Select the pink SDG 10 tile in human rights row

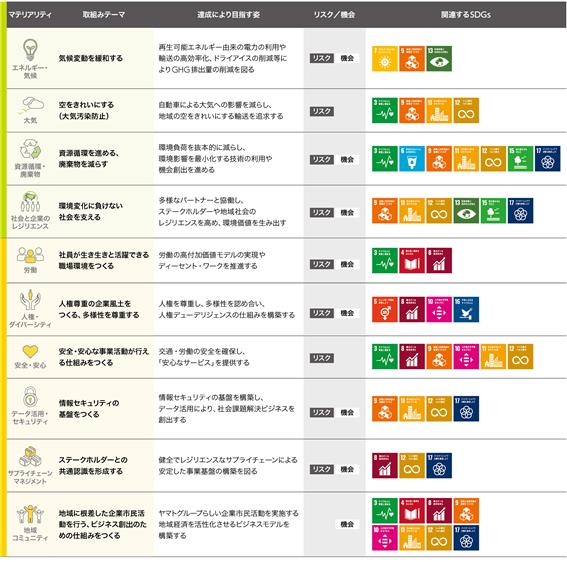click(x=439, y=310)
